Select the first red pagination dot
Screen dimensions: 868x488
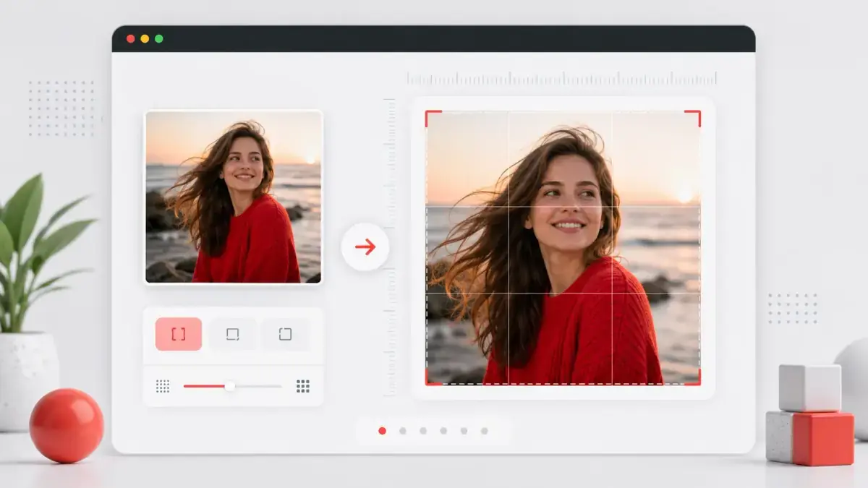point(382,431)
